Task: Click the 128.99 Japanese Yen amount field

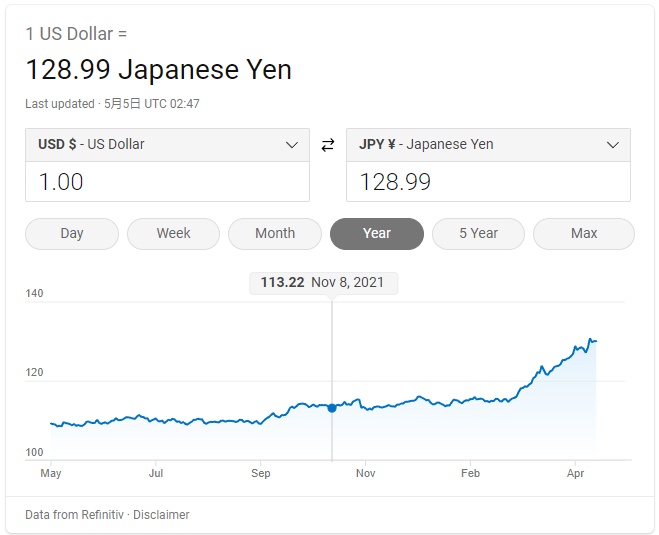Action: [488, 182]
